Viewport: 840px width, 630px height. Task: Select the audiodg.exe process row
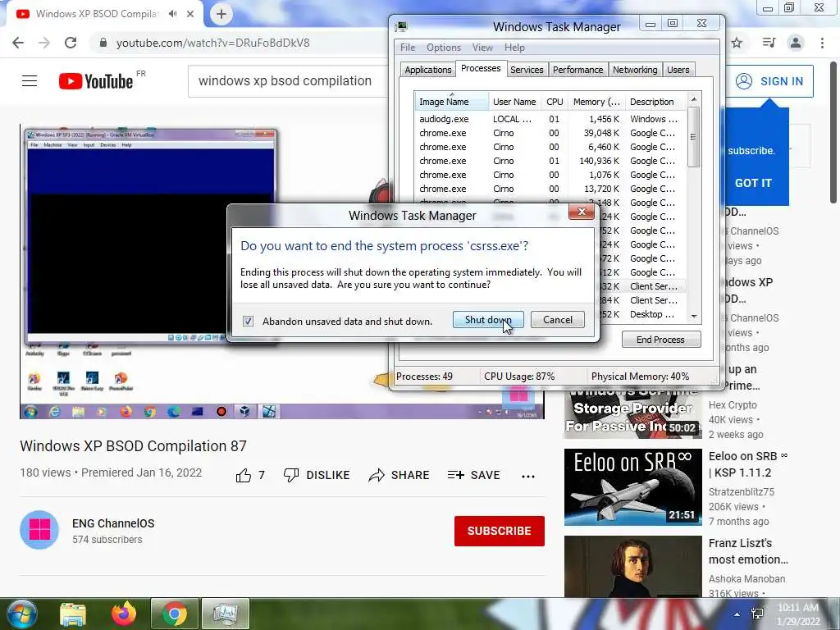[x=550, y=119]
